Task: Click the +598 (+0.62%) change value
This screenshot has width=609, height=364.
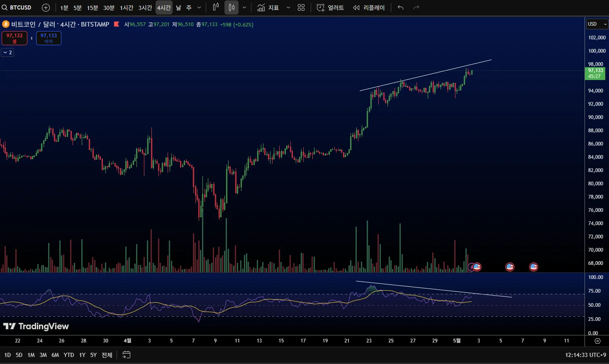Action: 236,24
